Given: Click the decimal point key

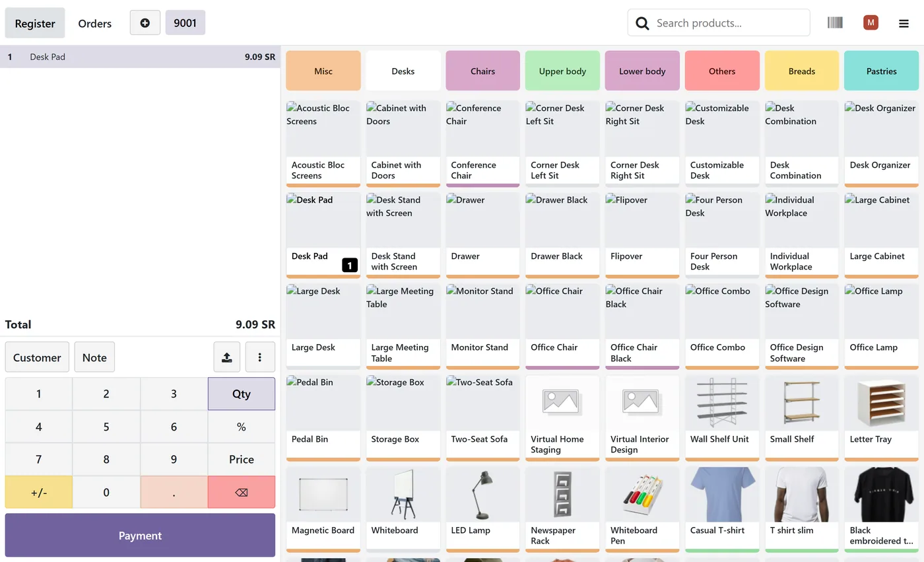Looking at the screenshot, I should (x=174, y=493).
